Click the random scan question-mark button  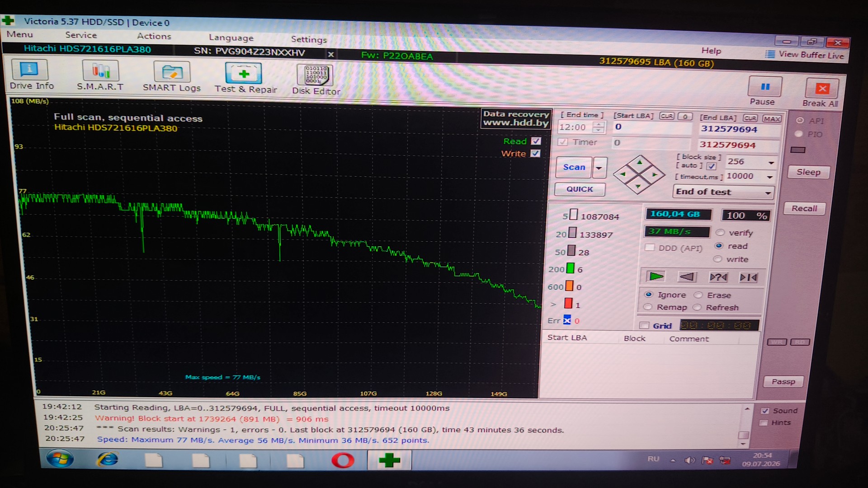coord(718,277)
